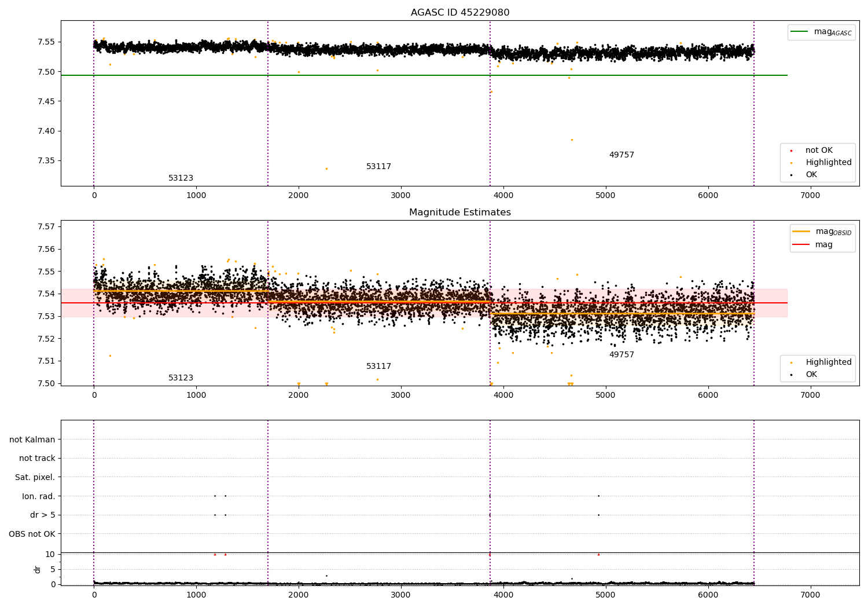Click the 'OBS not OK' axis label
Screen dimensions: 868x608
tap(32, 534)
